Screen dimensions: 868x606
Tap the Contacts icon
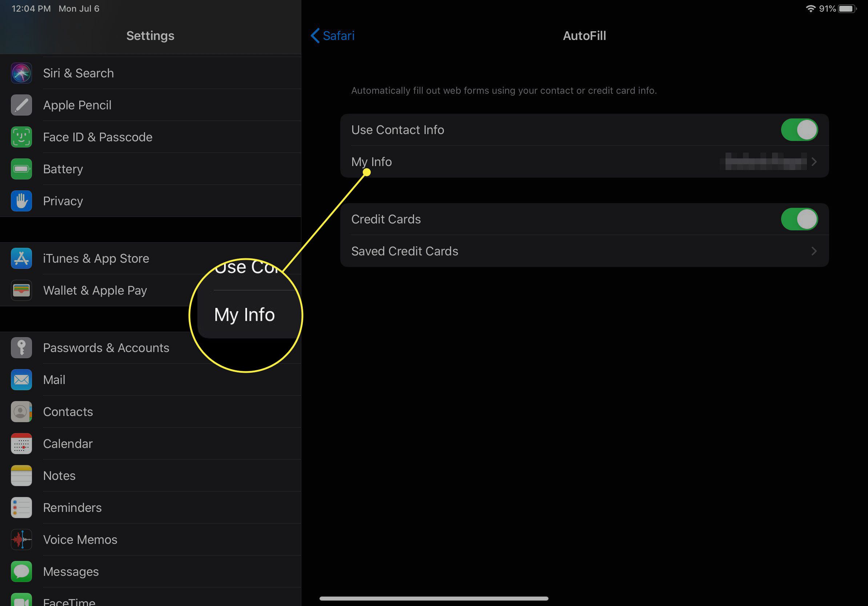(21, 412)
